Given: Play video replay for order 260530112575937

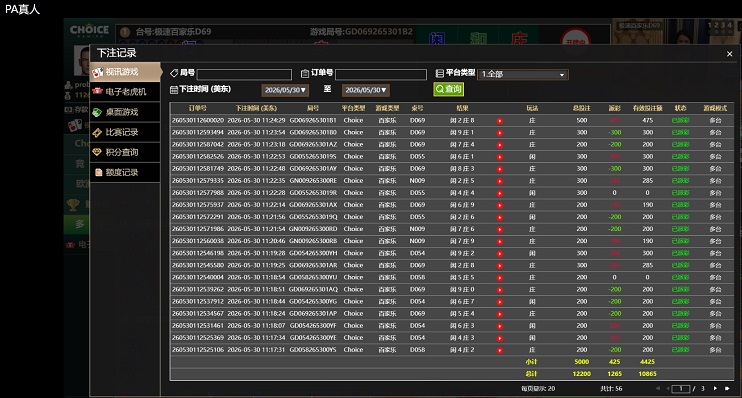Looking at the screenshot, I should coord(499,205).
